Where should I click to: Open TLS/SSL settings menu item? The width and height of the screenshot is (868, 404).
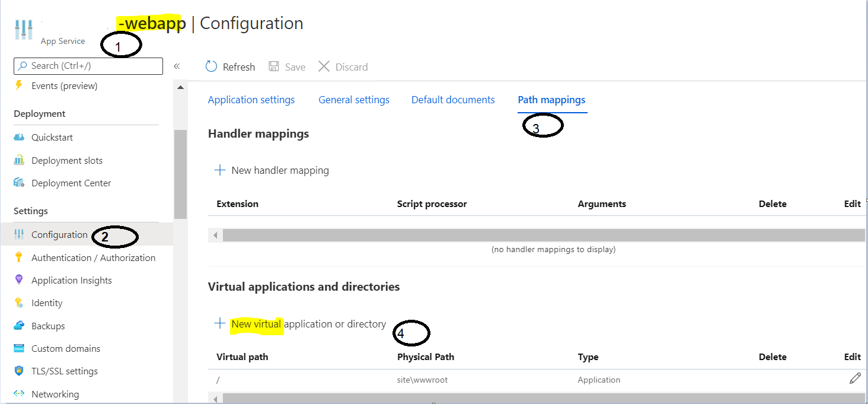coord(65,371)
